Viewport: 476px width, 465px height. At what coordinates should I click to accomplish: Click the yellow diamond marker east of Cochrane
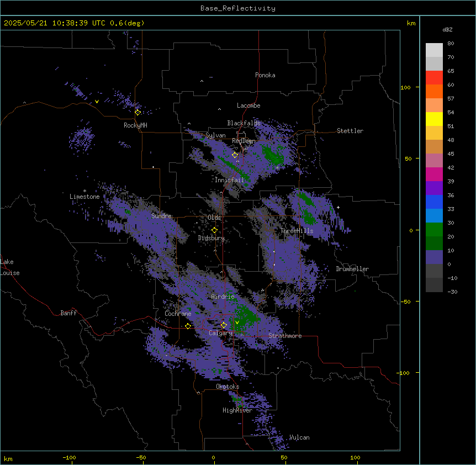(188, 326)
